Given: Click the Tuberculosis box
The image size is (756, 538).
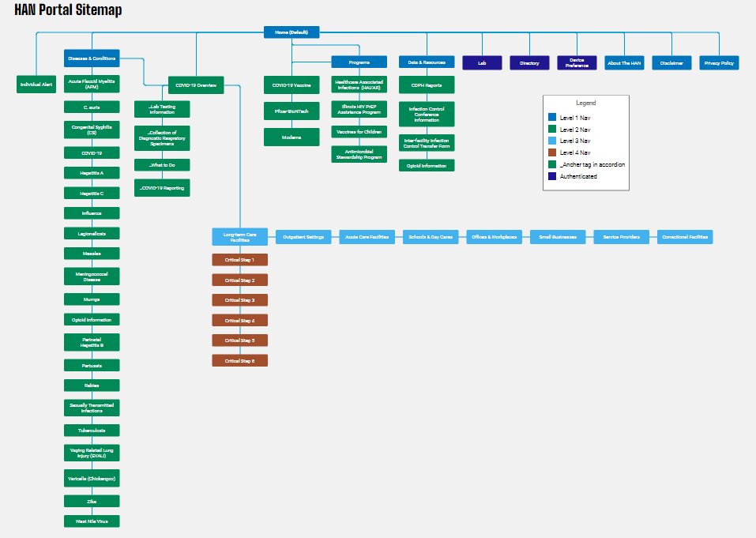Looking at the screenshot, I should point(92,431).
